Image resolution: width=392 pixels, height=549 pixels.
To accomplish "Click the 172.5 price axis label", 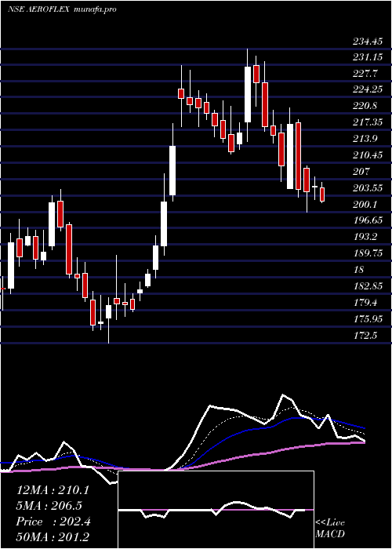I will point(365,335).
